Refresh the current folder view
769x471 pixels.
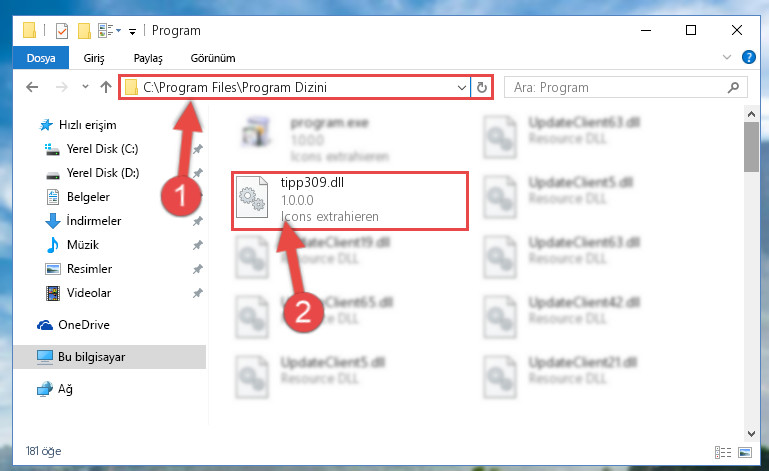(482, 87)
